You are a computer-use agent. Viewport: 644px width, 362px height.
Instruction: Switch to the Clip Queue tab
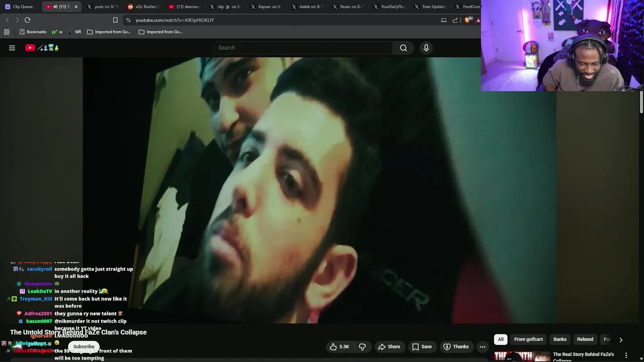(20, 7)
